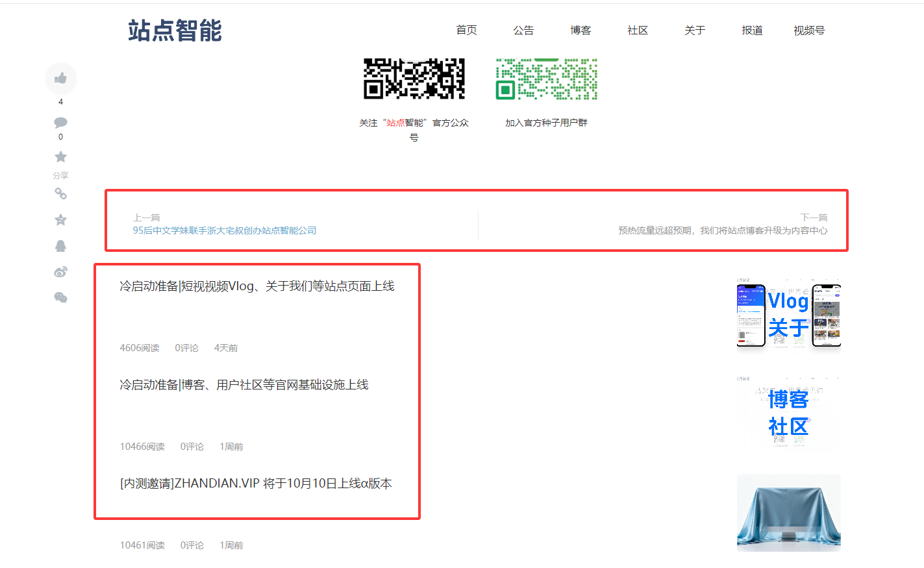Screen dimensions: 924x568
Task: Click the 4天前 timestamp
Action: coord(226,348)
